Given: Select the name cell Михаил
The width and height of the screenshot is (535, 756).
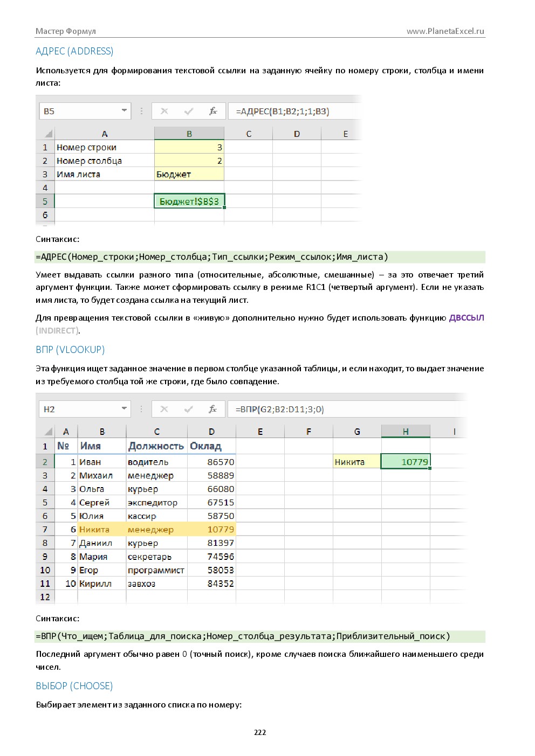Looking at the screenshot, I should coord(102,475).
